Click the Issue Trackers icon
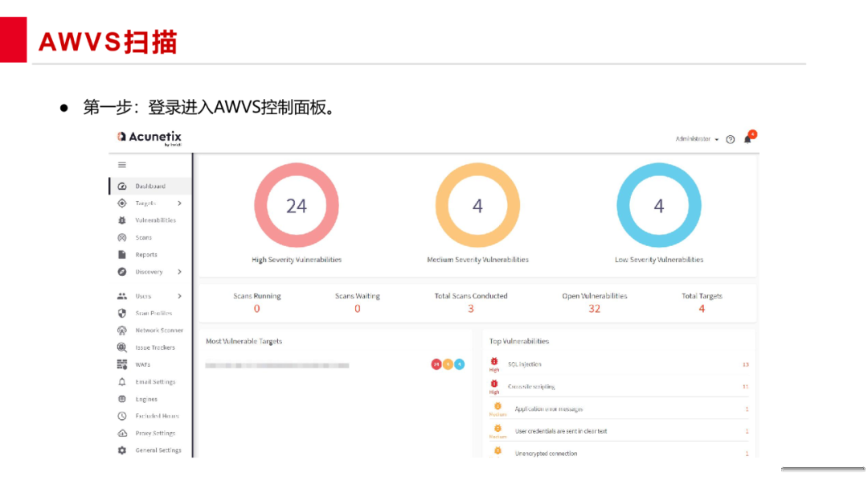This screenshot has width=868, height=489. (x=122, y=347)
